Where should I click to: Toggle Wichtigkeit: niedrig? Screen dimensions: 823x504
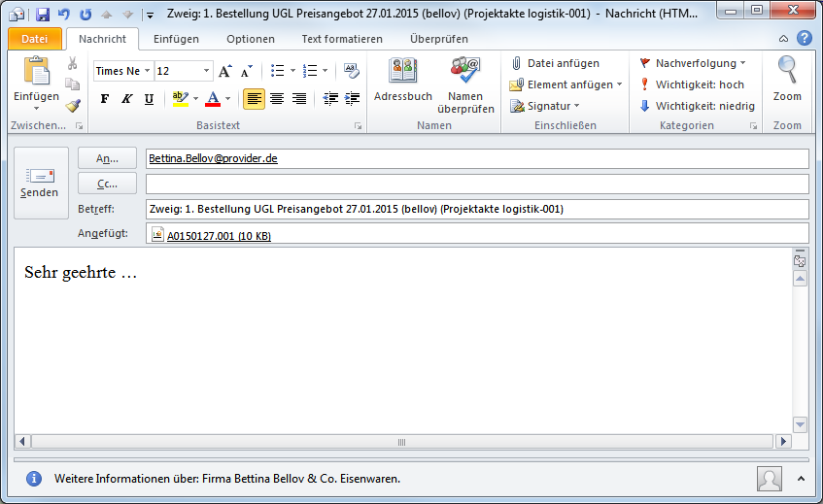(697, 106)
